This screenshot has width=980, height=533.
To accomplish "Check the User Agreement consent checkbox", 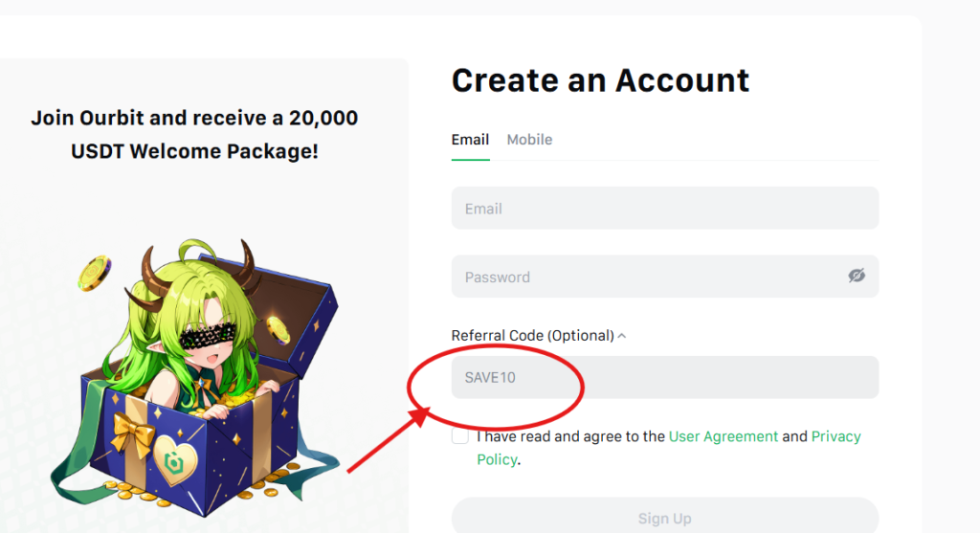I will click(x=461, y=436).
